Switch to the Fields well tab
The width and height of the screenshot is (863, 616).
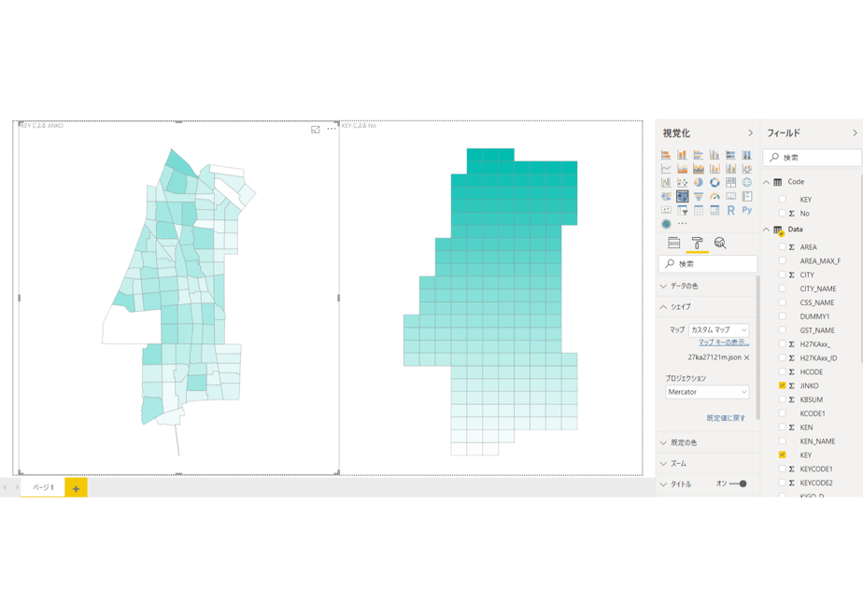tap(673, 243)
